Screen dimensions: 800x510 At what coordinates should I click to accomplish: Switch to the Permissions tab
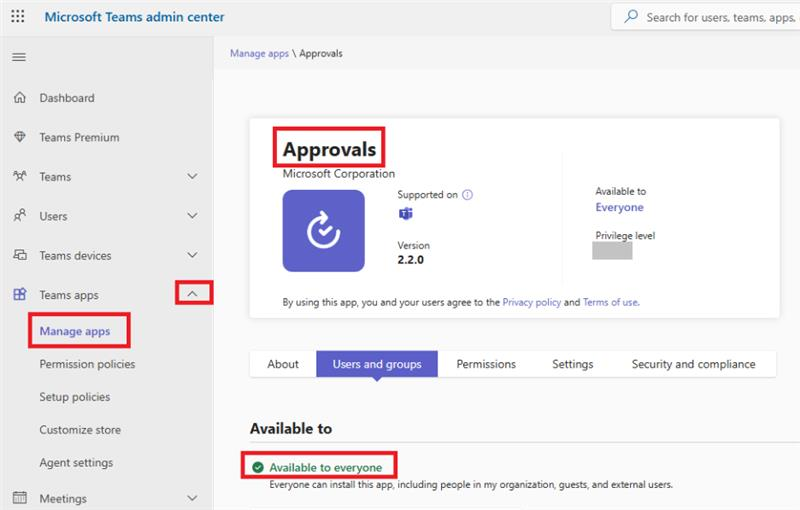tap(486, 364)
